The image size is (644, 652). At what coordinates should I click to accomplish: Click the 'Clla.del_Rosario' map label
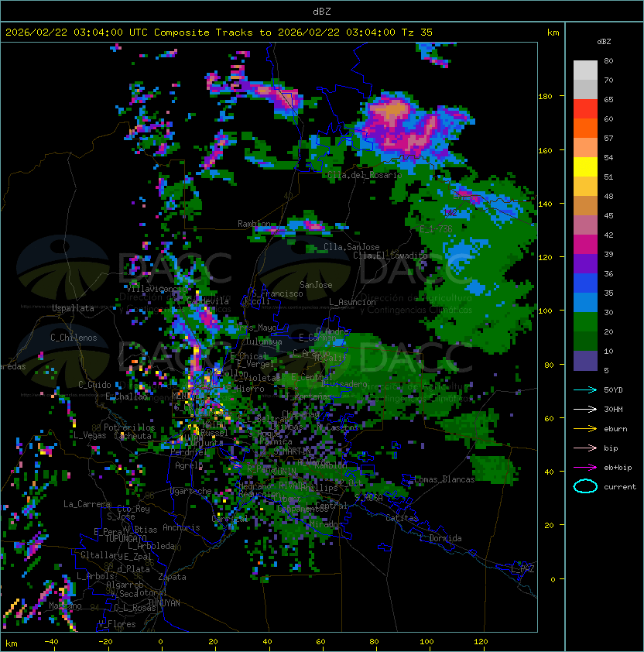click(365, 175)
